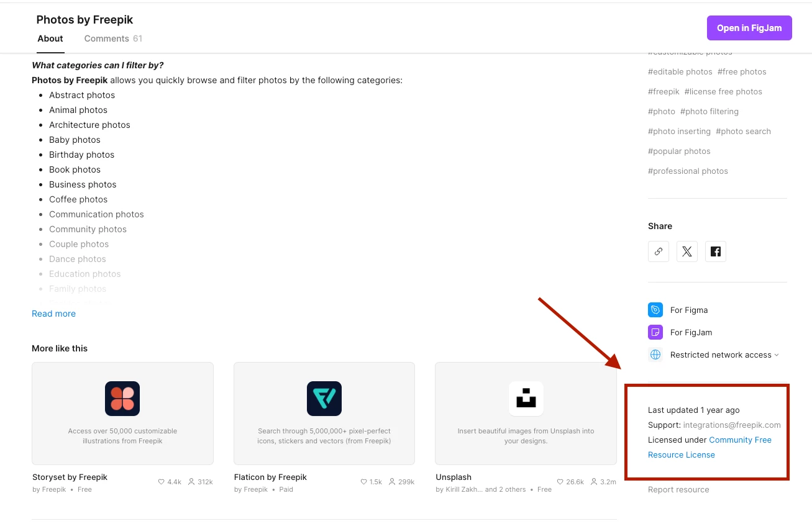Viewport: 812px width, 529px height.
Task: Like Flaticon via heart icon 1.5k
Action: click(363, 482)
